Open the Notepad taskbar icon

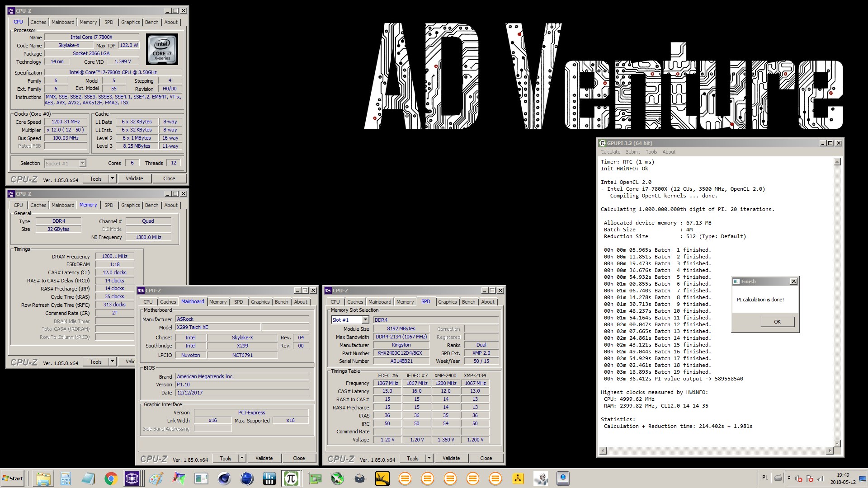pyautogui.click(x=88, y=479)
